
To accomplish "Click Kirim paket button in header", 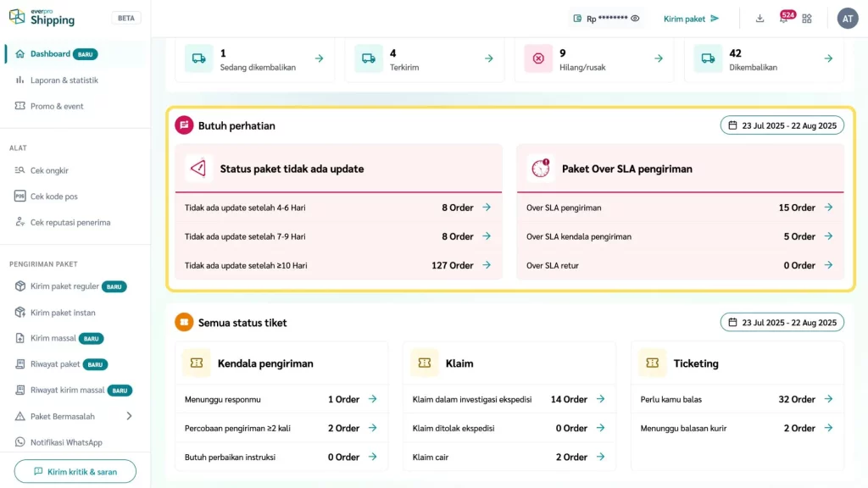I will coord(691,19).
